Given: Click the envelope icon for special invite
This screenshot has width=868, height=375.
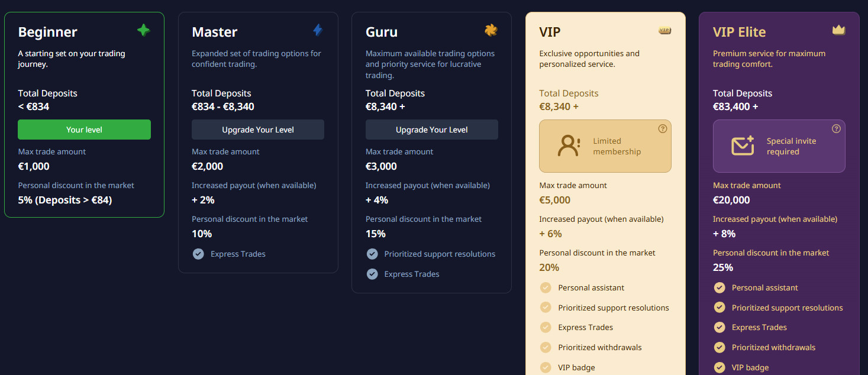Looking at the screenshot, I should (x=743, y=146).
